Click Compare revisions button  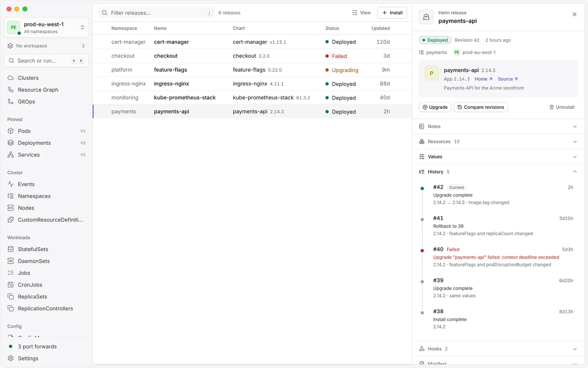tap(481, 107)
